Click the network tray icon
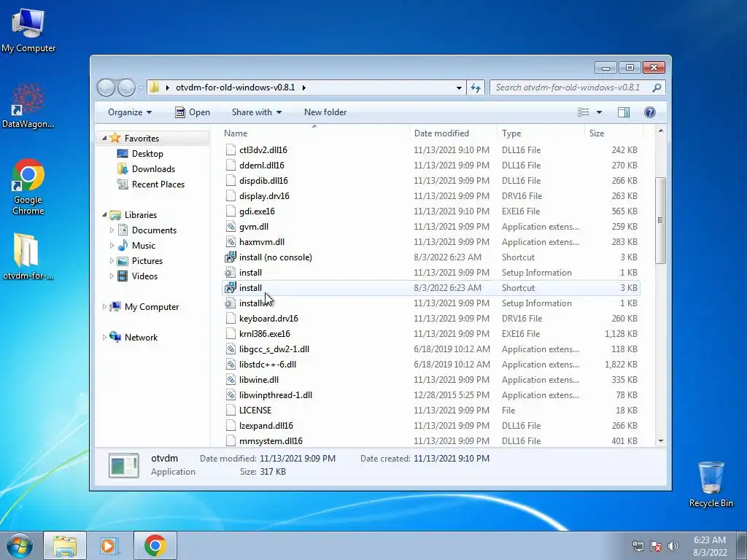The height and width of the screenshot is (560, 747). pyautogui.click(x=638, y=546)
